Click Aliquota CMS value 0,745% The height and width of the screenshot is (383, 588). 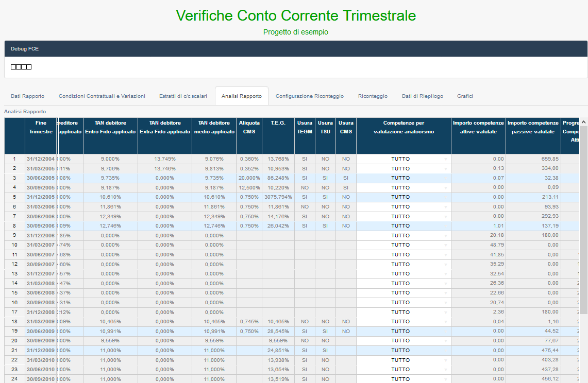pos(249,322)
